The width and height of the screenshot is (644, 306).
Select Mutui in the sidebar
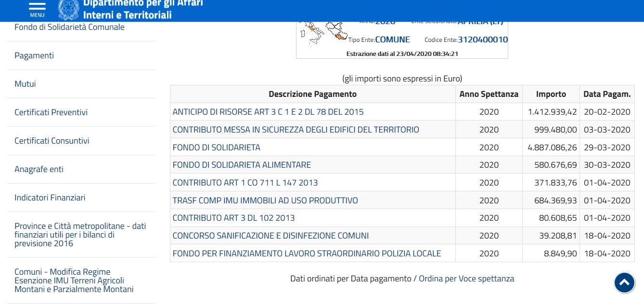coord(25,84)
